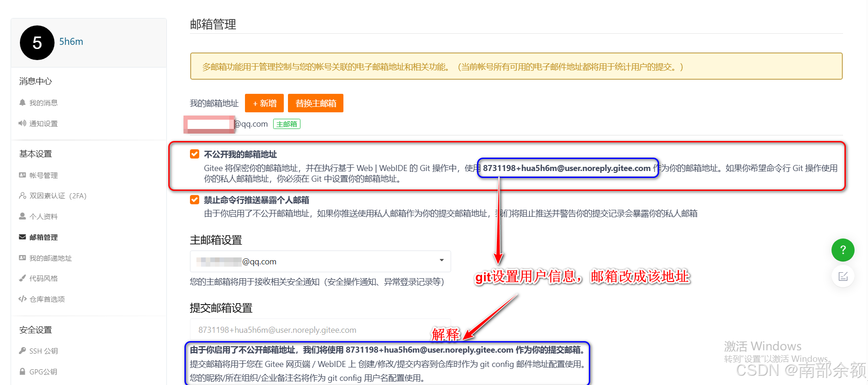Viewport: 868px width, 385px height.
Task: Click the envelope icon beside 邮箱管理
Action: pyautogui.click(x=22, y=237)
